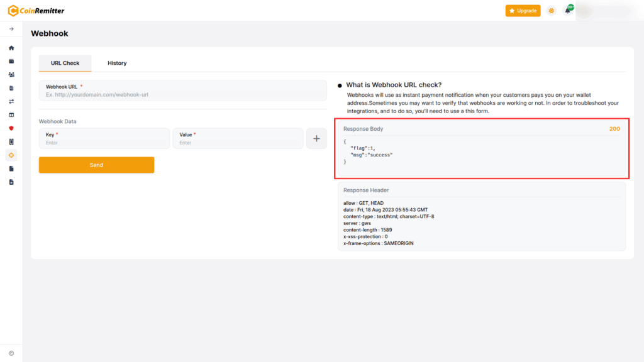Open the mobile device sidebar icon
This screenshot has height=362, width=644.
coord(11,141)
